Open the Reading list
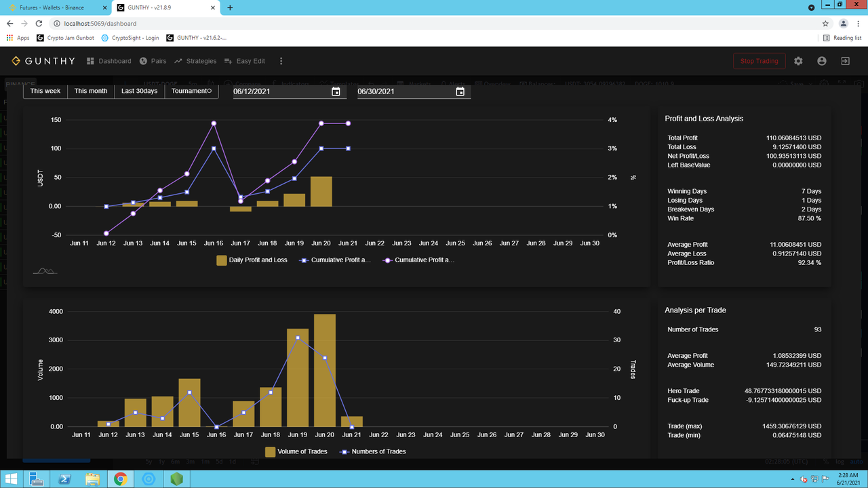Screen dimensions: 868x488 (842, 38)
